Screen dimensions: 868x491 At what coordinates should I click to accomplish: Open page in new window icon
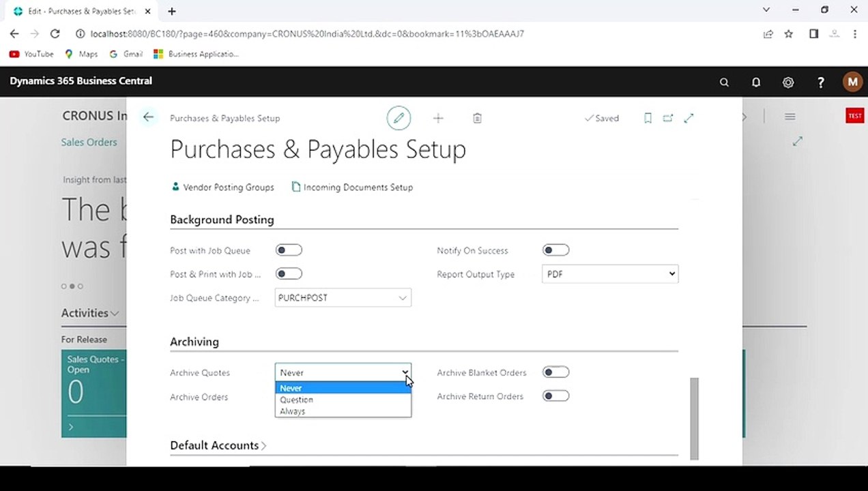tap(668, 118)
